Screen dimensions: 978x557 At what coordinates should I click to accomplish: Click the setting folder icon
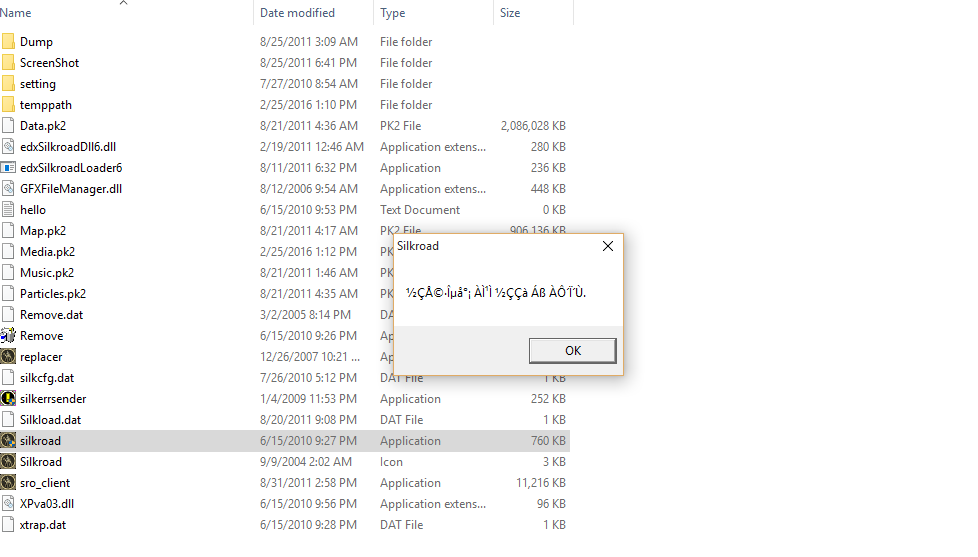click(x=8, y=84)
